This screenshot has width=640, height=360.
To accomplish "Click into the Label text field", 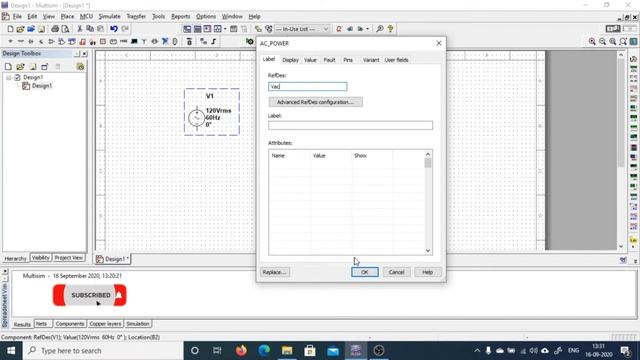I will click(350, 125).
